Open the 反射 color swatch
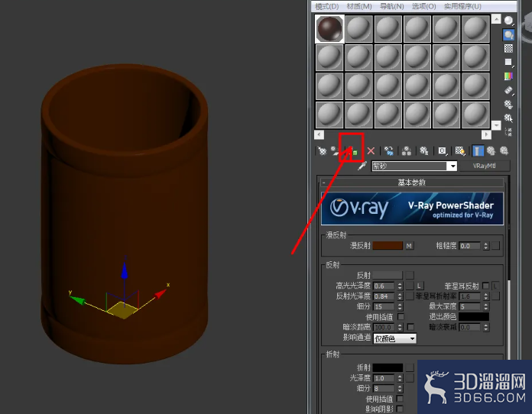The height and width of the screenshot is (414, 532). click(388, 275)
